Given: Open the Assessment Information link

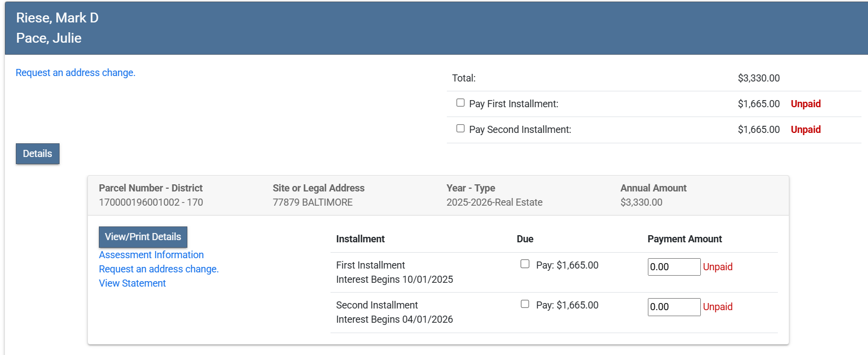Looking at the screenshot, I should point(151,255).
